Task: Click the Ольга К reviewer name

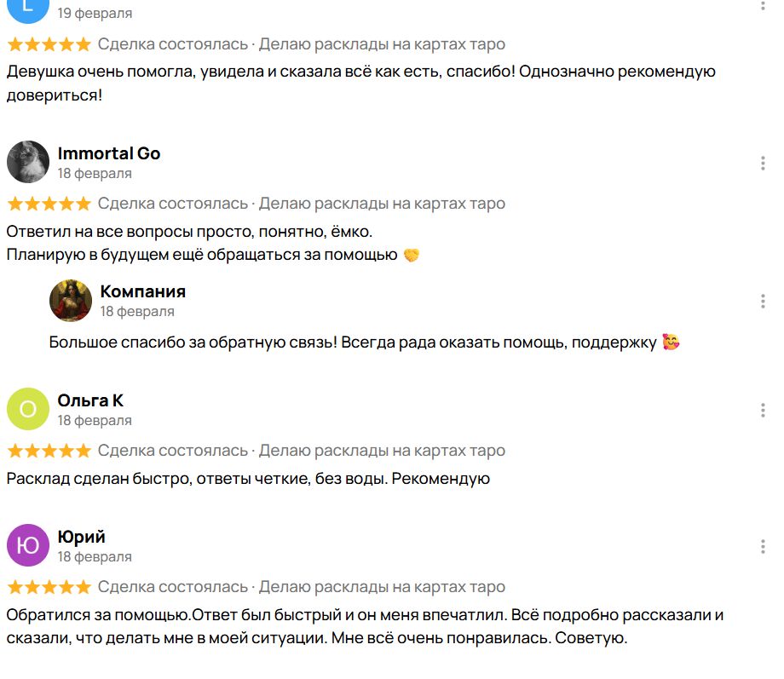Action: 90,400
